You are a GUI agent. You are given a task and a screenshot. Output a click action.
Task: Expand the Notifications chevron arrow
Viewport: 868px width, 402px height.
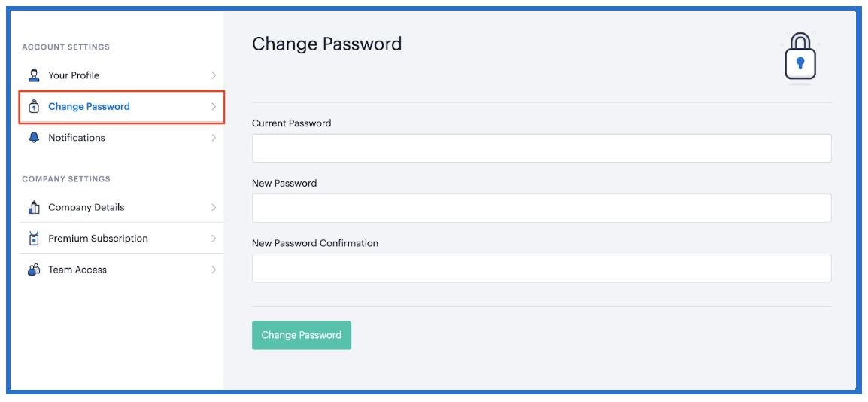tap(214, 137)
